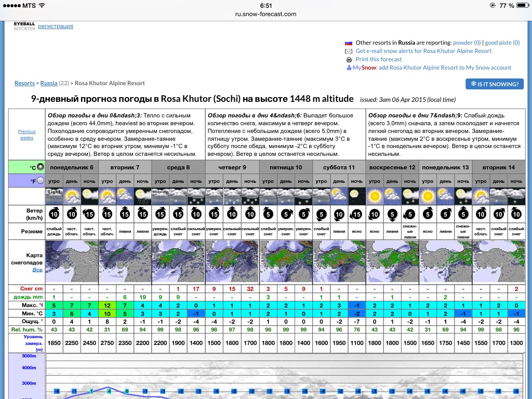
Task: Click wind arrow for Saturday 11 night
Action: (x=356, y=214)
